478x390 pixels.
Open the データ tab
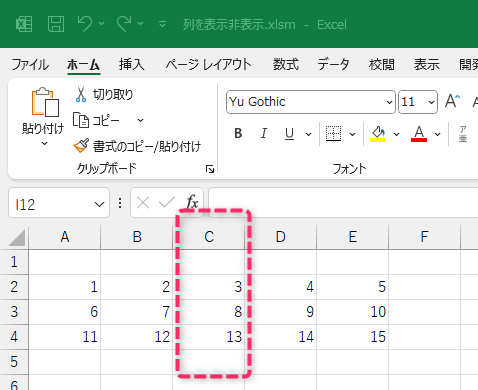(x=333, y=64)
